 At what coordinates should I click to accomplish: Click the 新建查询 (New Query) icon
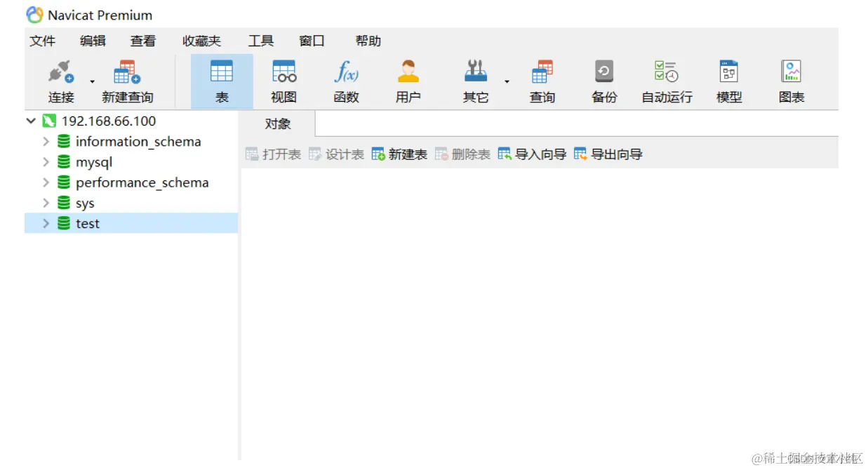pos(127,82)
